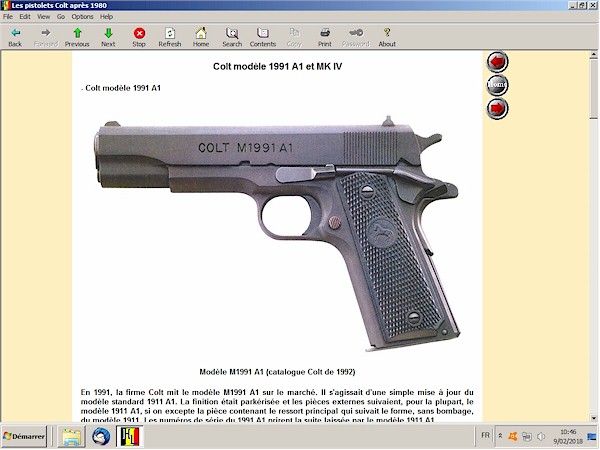600x450 pixels.
Task: Open the About question mark button
Action: (x=387, y=37)
